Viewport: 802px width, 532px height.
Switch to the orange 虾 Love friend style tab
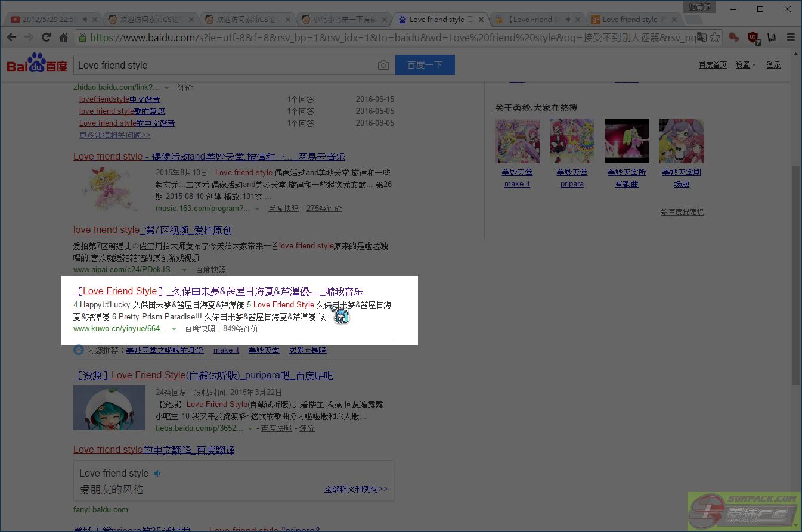click(633, 20)
